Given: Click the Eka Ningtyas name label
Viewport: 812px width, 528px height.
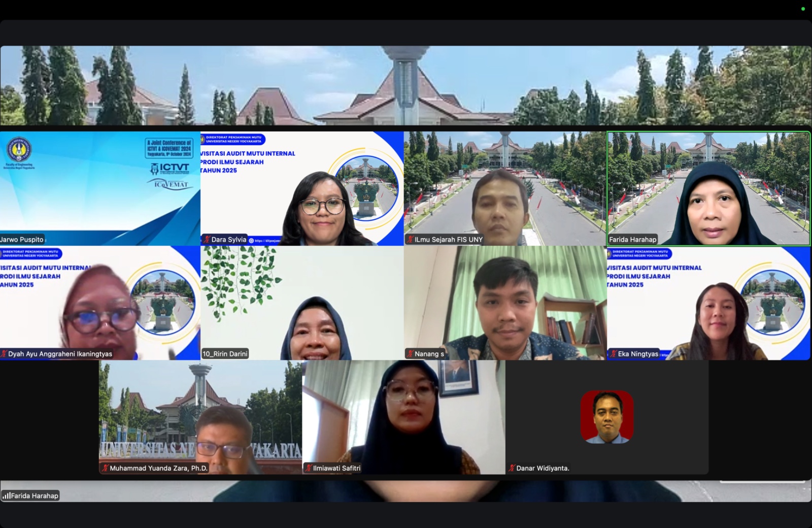Looking at the screenshot, I should click(x=638, y=354).
